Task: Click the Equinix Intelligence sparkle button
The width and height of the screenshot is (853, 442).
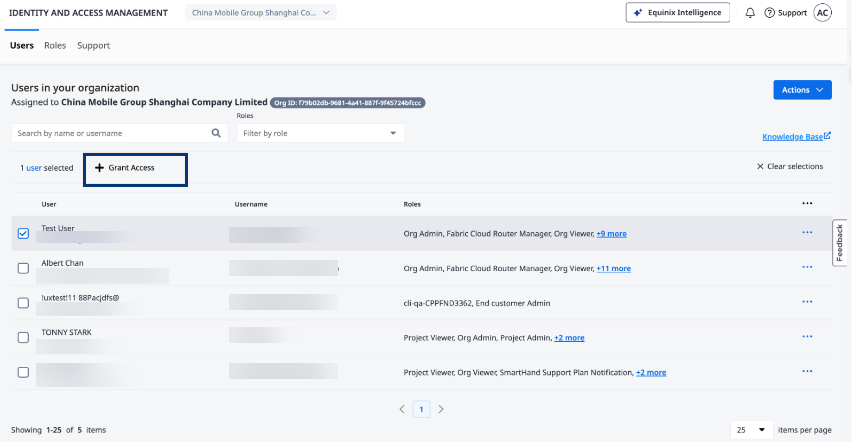Action: coord(678,13)
